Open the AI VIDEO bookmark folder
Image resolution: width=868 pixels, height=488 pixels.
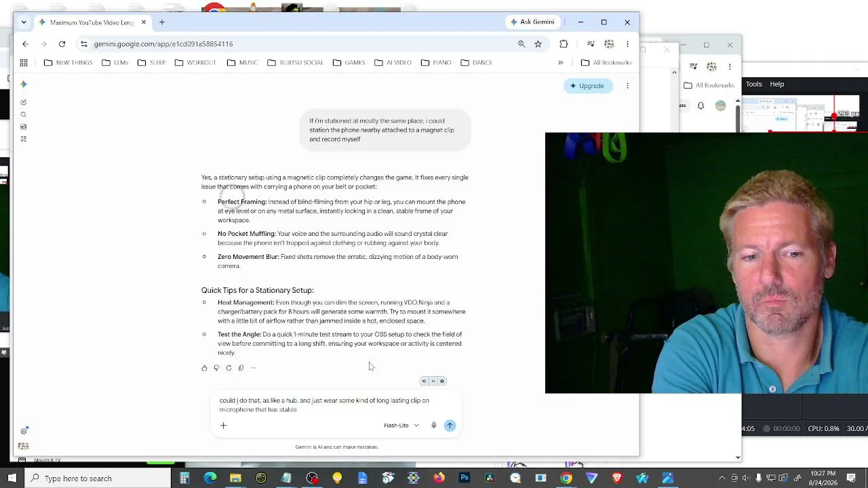tap(393, 62)
